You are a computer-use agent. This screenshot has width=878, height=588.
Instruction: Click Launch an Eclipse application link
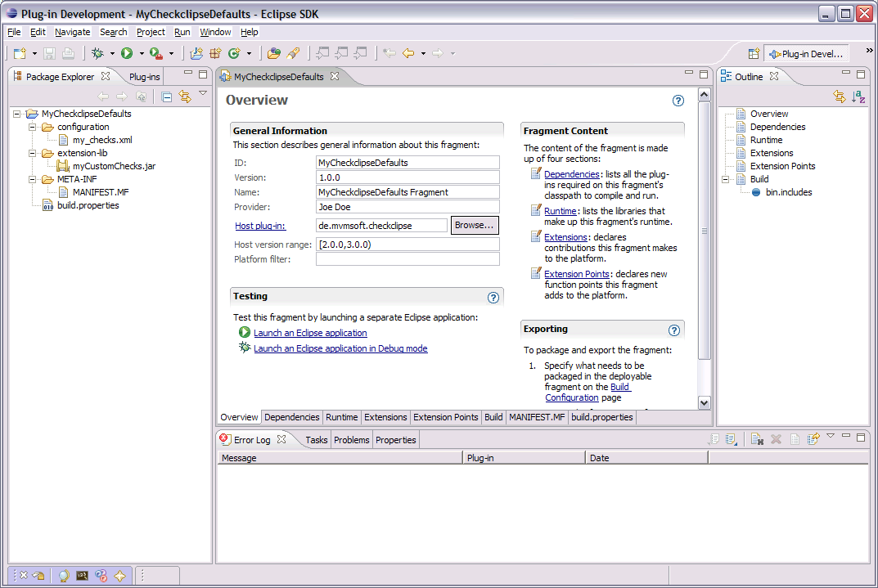pyautogui.click(x=310, y=332)
